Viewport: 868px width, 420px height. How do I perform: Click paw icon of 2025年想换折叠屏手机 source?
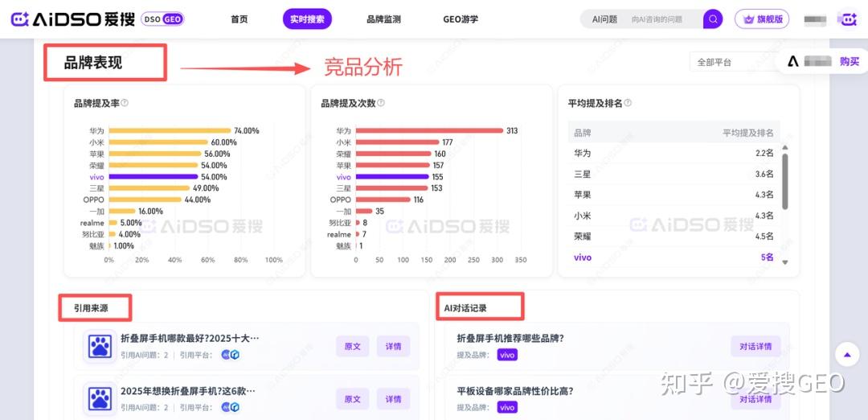click(x=100, y=399)
